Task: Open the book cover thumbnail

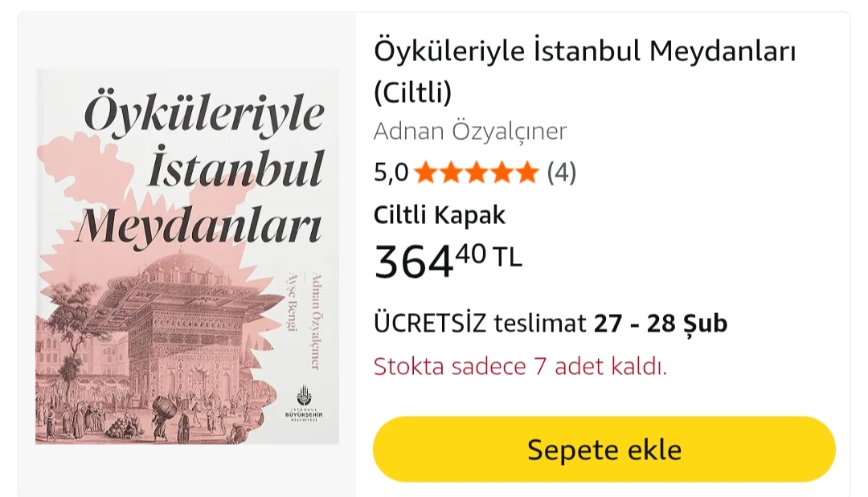Action: (187, 256)
